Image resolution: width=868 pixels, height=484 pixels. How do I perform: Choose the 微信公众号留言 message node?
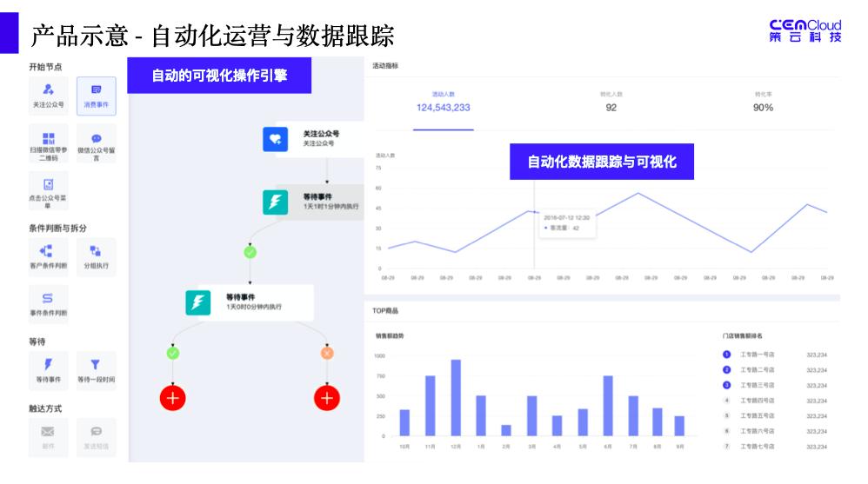click(97, 144)
